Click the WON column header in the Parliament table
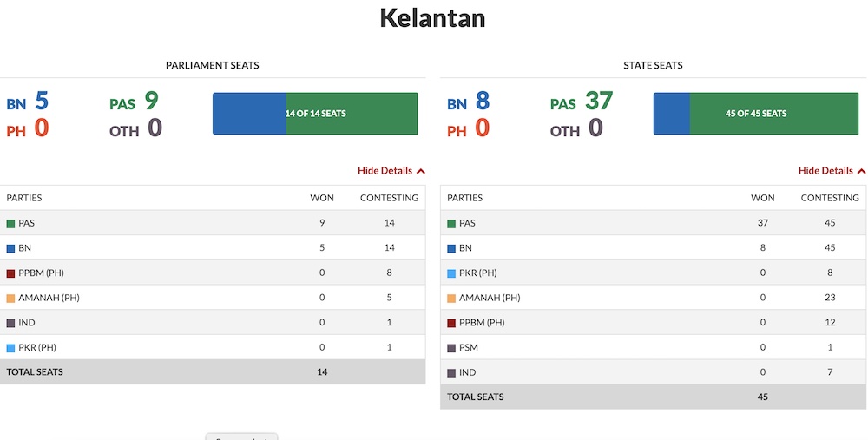The width and height of the screenshot is (868, 440). click(x=322, y=198)
